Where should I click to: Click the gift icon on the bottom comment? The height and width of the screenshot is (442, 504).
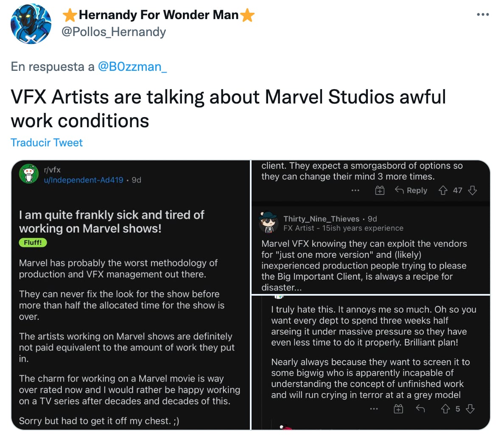(x=398, y=409)
